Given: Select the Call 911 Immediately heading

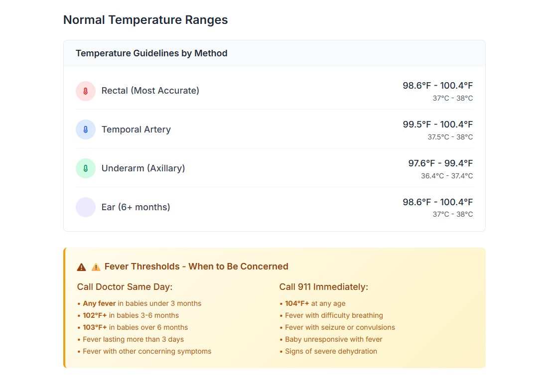Looking at the screenshot, I should pos(323,287).
